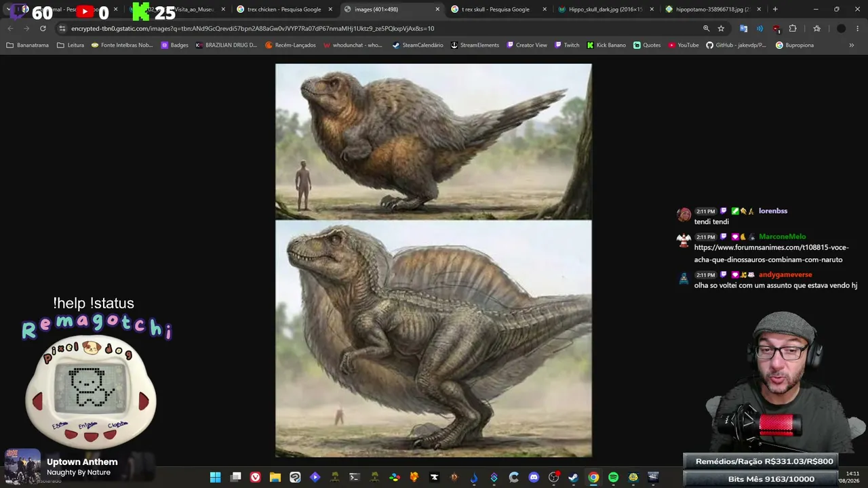Open the Leitura bookmarks folder
Image resolution: width=868 pixels, height=488 pixels.
(71, 45)
